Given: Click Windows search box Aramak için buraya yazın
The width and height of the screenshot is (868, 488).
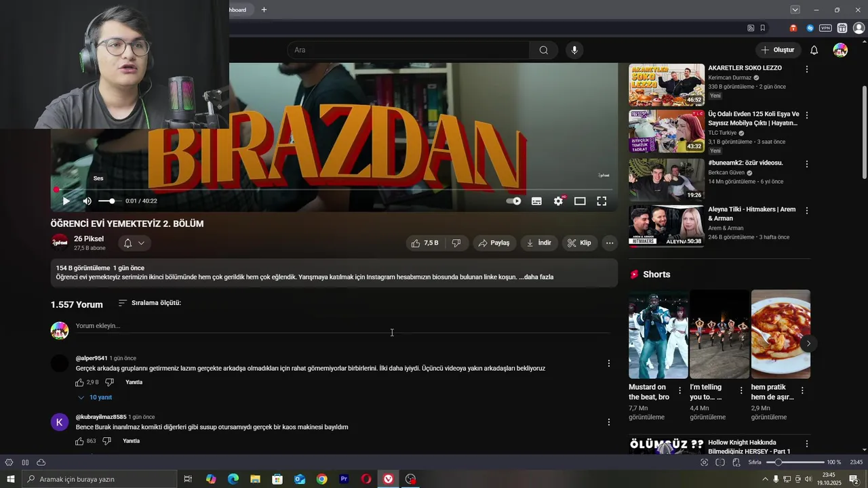Looking at the screenshot, I should point(99,479).
